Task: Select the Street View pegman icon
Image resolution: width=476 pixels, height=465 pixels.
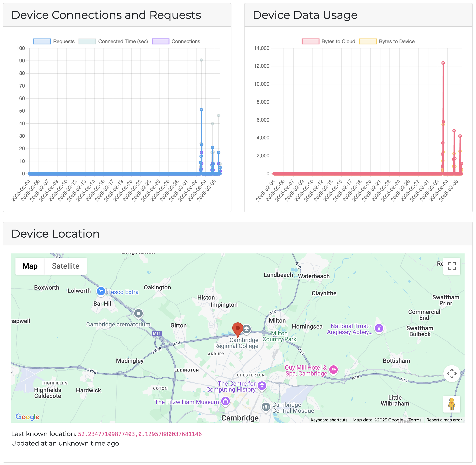Action: tap(452, 404)
